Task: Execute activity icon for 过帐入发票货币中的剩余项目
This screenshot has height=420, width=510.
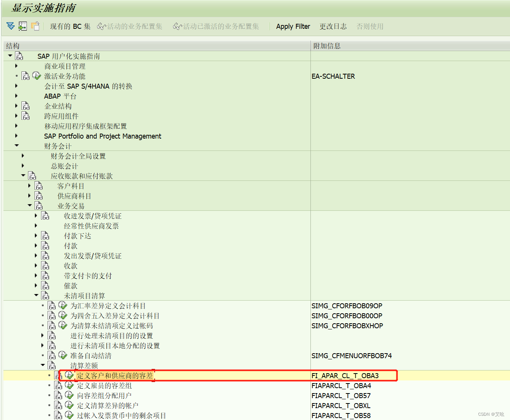Action: pos(69,415)
